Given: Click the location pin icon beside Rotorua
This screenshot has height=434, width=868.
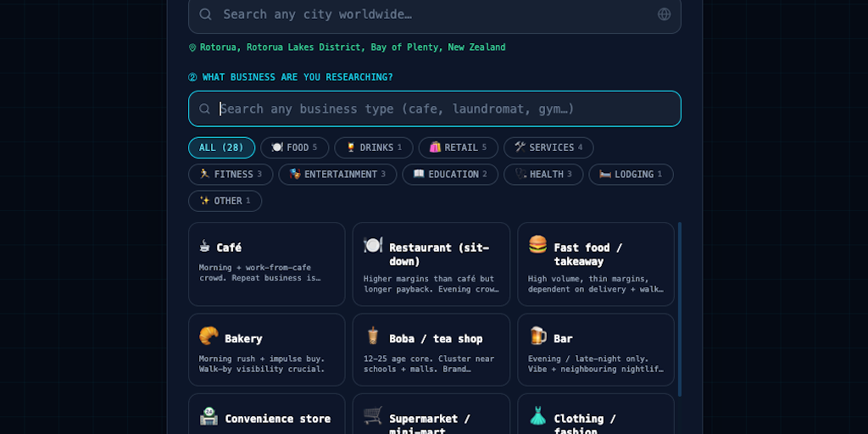Looking at the screenshot, I should pos(192,47).
